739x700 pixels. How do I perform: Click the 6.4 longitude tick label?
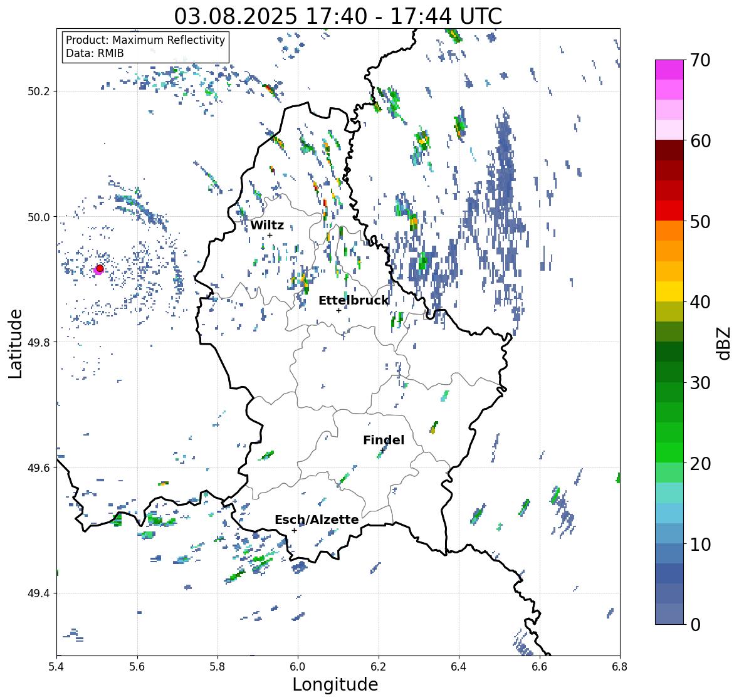pyautogui.click(x=459, y=666)
